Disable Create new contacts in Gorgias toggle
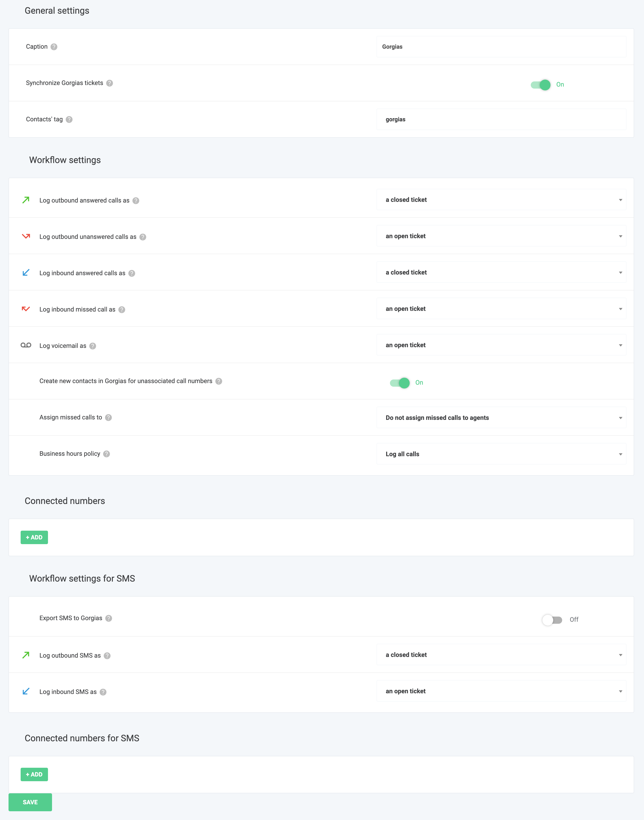Screen dimensions: 644x820 pos(400,383)
